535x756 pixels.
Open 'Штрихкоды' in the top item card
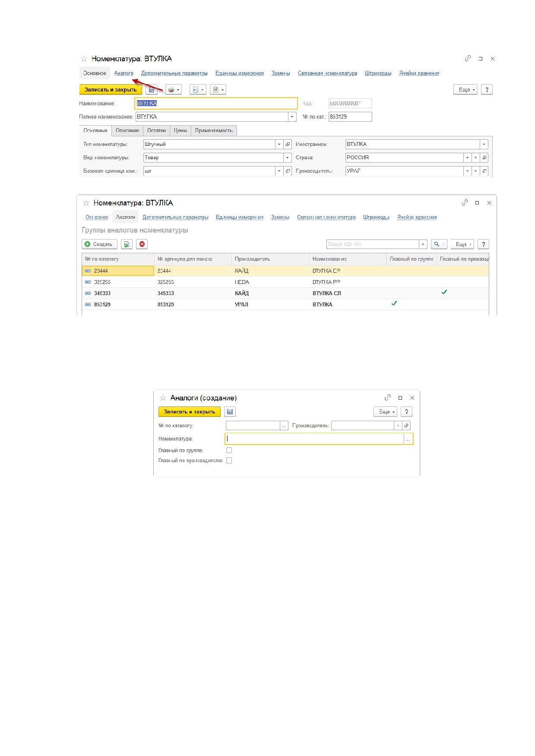pos(378,73)
